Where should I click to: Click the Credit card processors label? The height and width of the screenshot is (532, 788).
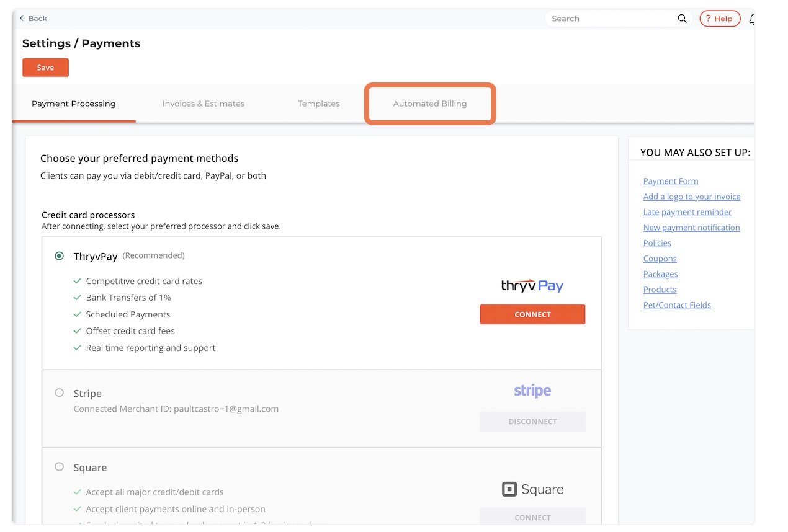tap(88, 215)
